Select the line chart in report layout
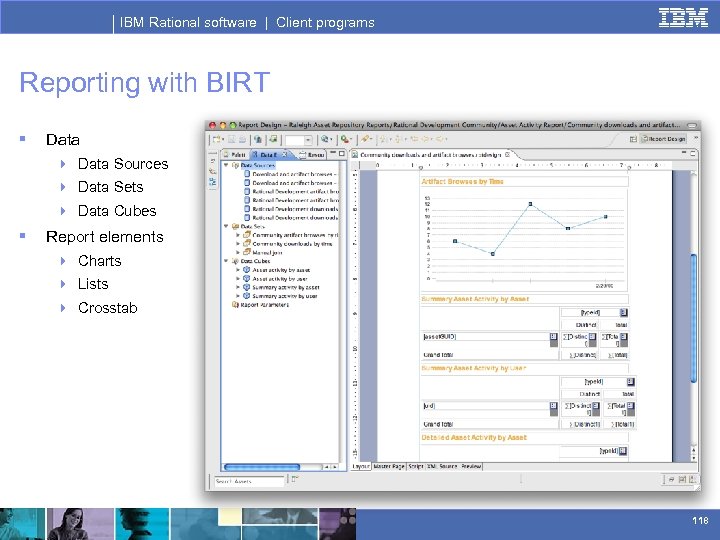Image resolution: width=720 pixels, height=540 pixels. coord(523,240)
